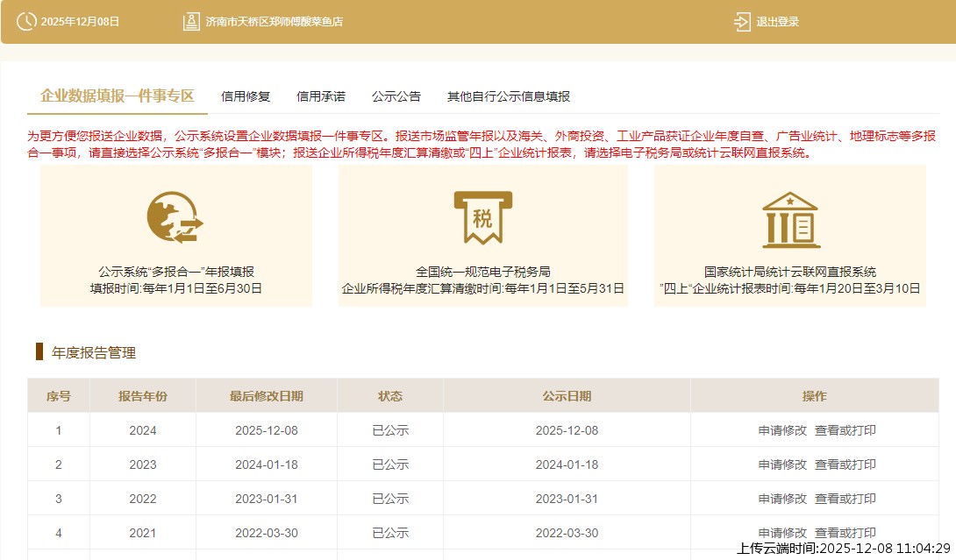The width and height of the screenshot is (956, 560).
Task: Open the 其他自行公示信息填报 tab
Action: [509, 96]
